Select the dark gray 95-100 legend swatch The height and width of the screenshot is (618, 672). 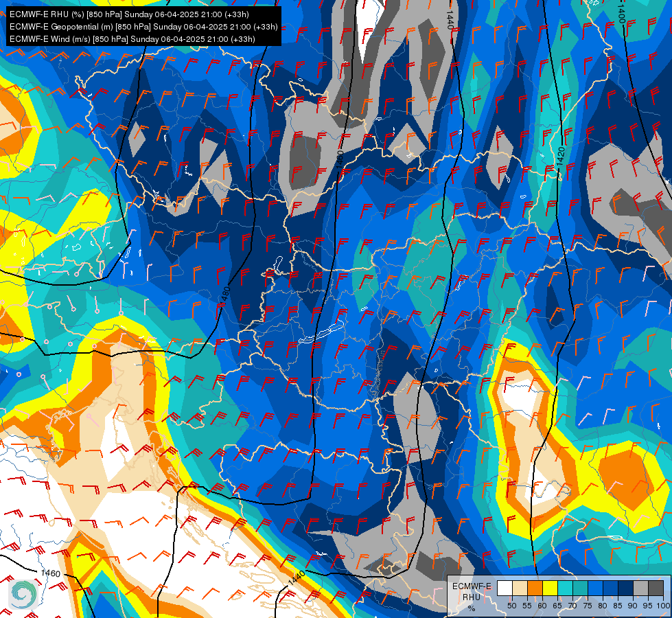click(656, 588)
